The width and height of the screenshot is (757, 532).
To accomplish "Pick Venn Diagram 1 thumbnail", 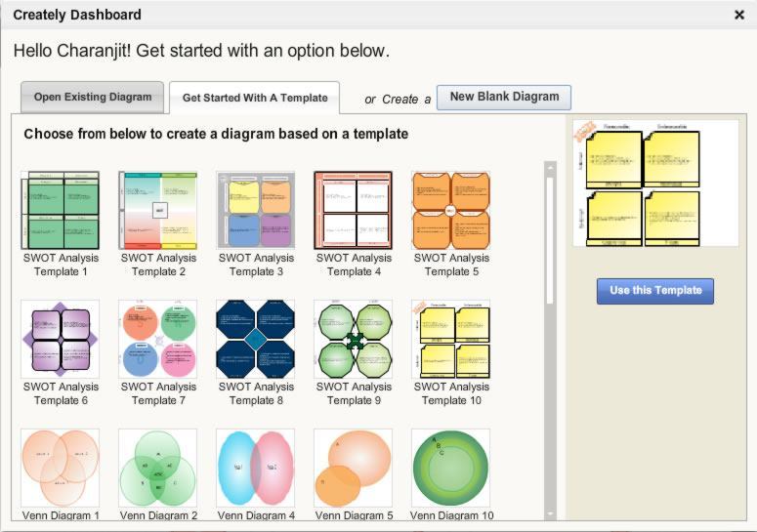I will coord(60,468).
